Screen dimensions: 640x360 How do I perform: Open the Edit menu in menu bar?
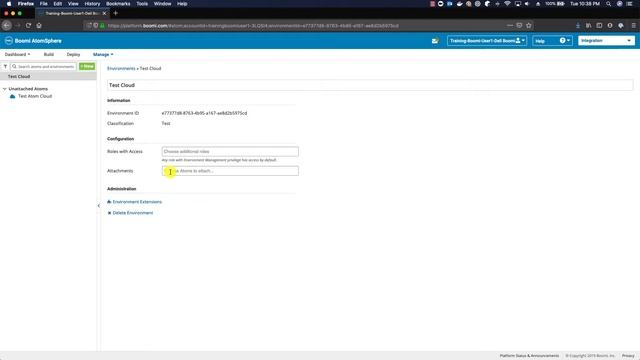(58, 4)
